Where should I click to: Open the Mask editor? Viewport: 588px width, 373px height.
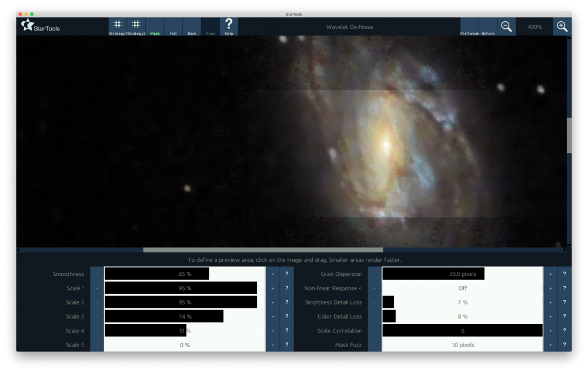155,26
